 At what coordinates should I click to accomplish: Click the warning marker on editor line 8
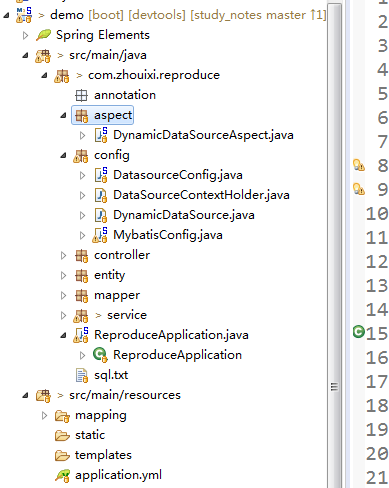coord(359,165)
